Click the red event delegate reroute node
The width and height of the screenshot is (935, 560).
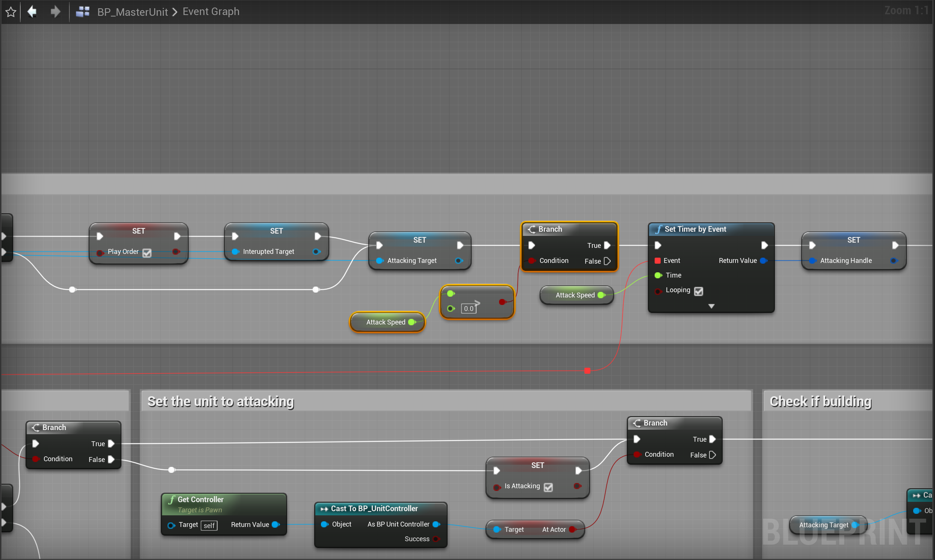[587, 371]
